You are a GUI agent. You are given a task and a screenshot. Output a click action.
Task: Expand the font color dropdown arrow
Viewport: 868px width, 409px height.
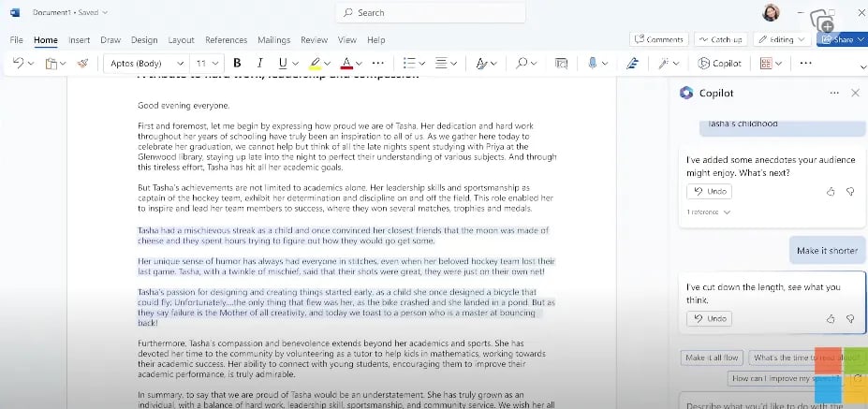[x=359, y=64]
